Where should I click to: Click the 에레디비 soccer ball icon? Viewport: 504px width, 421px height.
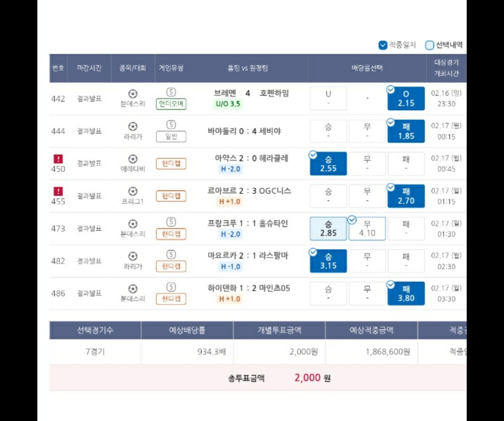coord(133,159)
